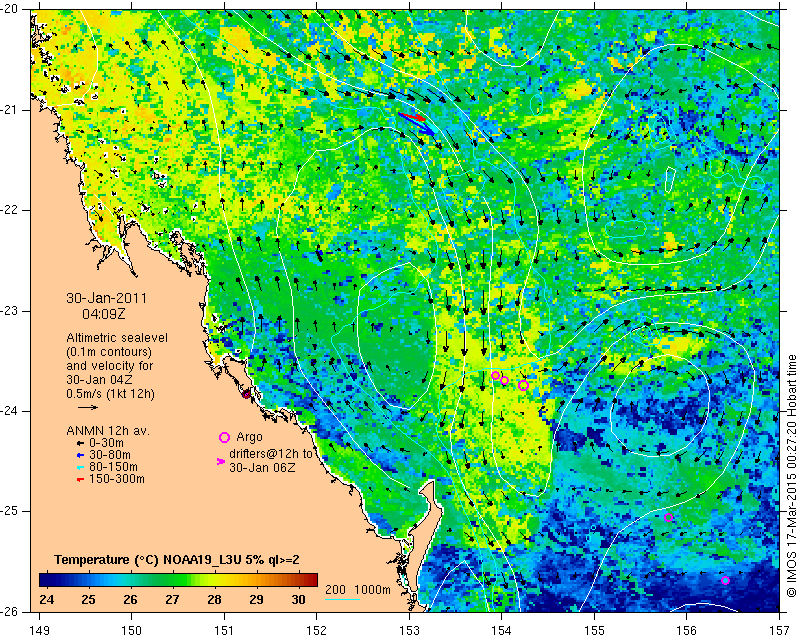The height and width of the screenshot is (640, 800).
Task: Click the time text '04:09Z'
Action: coord(104,314)
